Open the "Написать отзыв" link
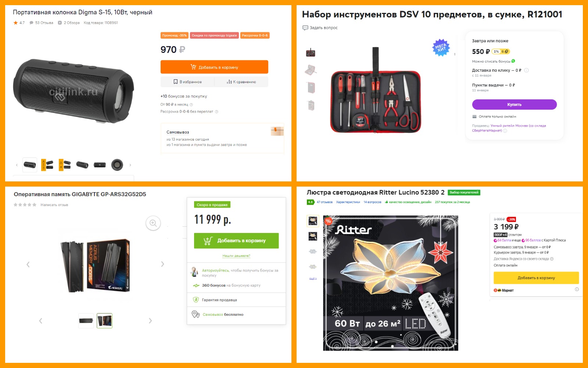The height and width of the screenshot is (368, 588). 54,205
